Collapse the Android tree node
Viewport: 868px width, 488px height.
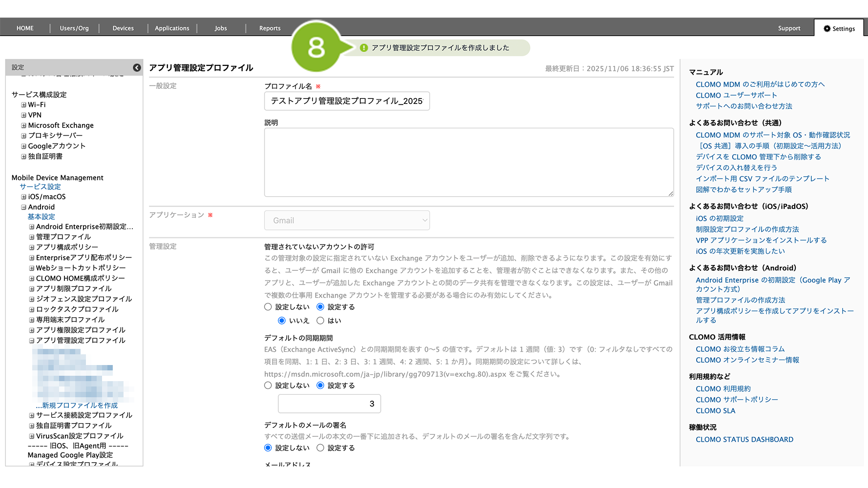pyautogui.click(x=23, y=207)
